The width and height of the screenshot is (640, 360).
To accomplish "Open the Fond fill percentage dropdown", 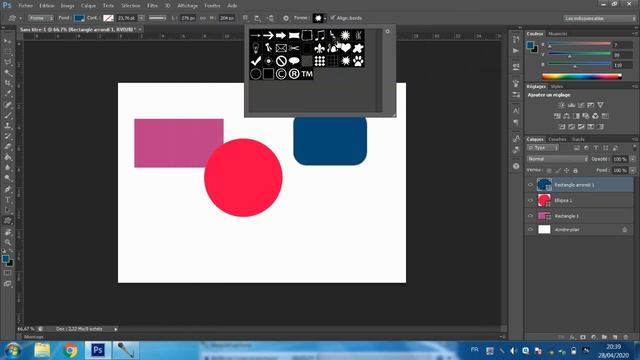I will pos(633,170).
